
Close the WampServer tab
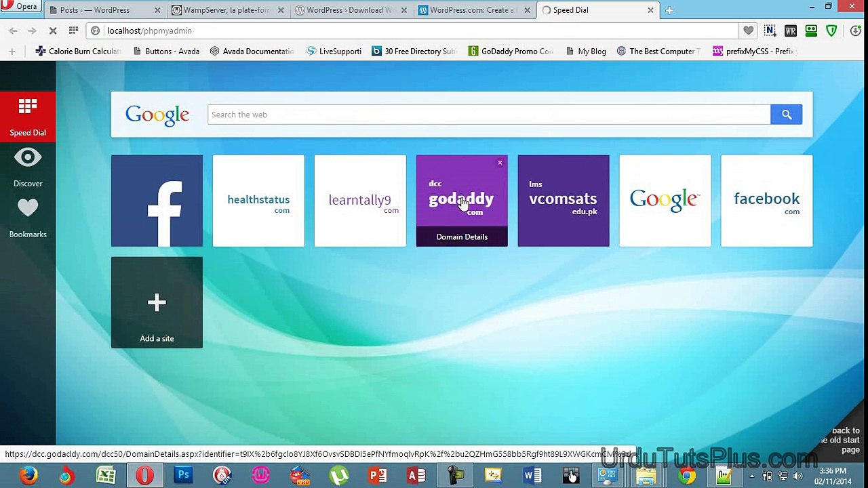tap(281, 10)
